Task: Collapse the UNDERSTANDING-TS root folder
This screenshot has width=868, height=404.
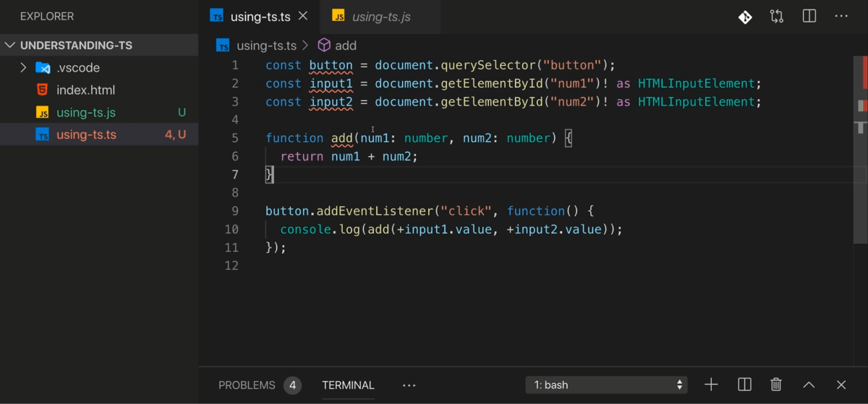Action: click(10, 45)
